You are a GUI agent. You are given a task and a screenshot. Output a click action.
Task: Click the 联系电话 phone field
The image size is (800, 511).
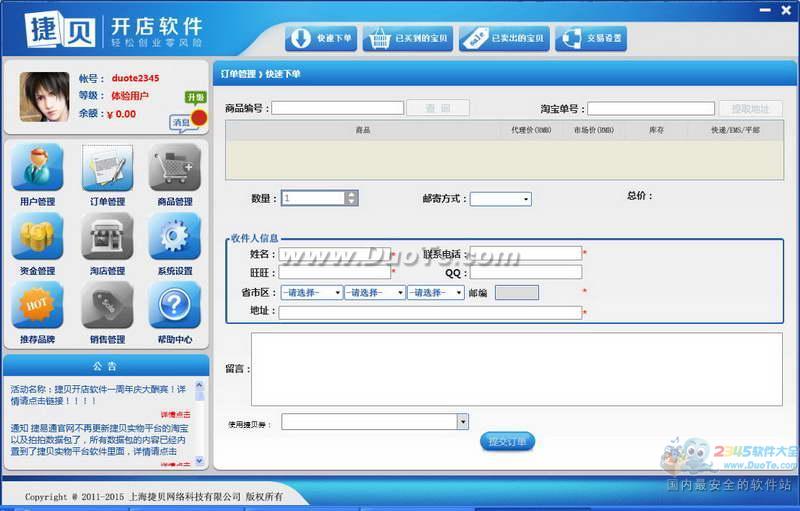[526, 253]
